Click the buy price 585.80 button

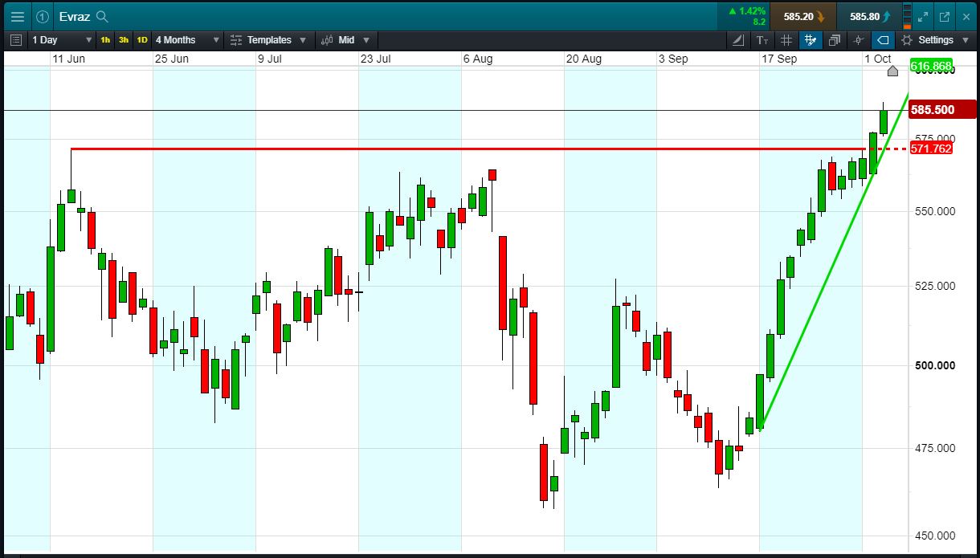click(x=869, y=16)
